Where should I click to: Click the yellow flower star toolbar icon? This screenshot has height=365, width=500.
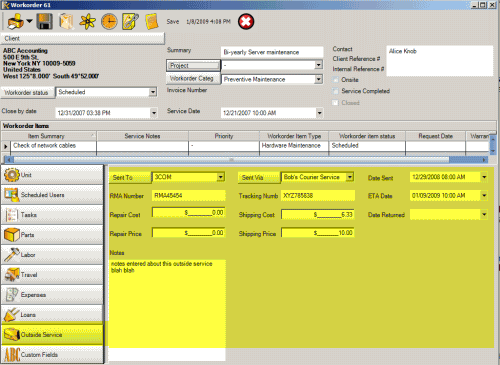pyautogui.click(x=87, y=22)
